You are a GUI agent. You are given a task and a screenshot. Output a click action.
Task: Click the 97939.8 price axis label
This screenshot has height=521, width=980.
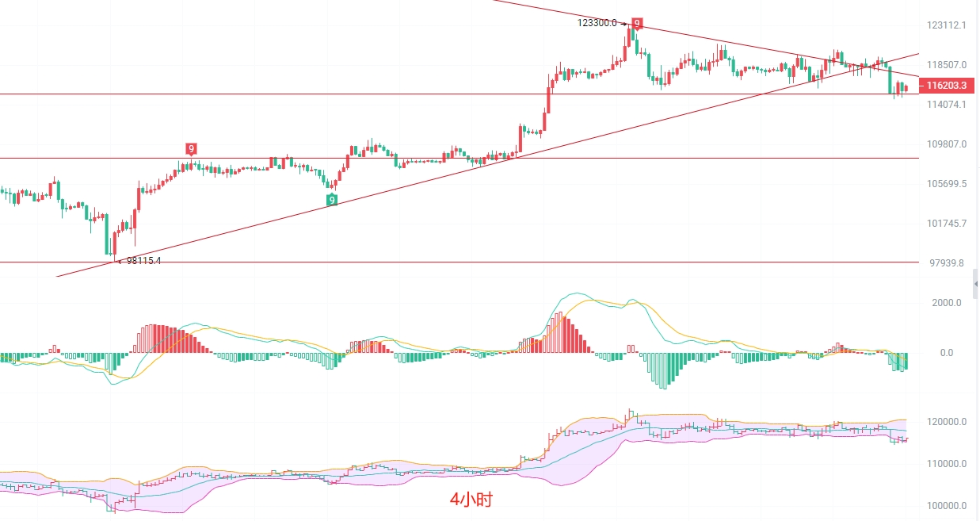click(947, 263)
